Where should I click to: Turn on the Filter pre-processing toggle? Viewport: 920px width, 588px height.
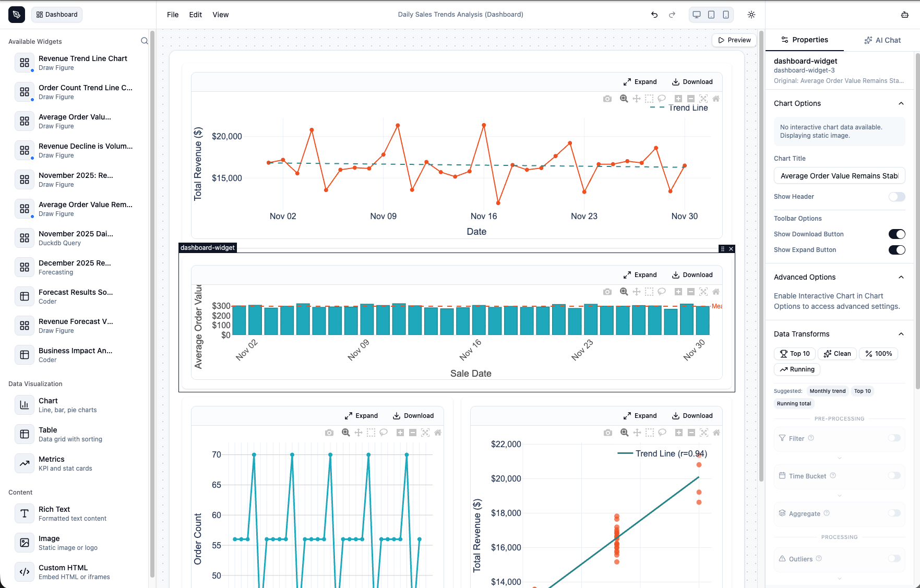point(894,438)
